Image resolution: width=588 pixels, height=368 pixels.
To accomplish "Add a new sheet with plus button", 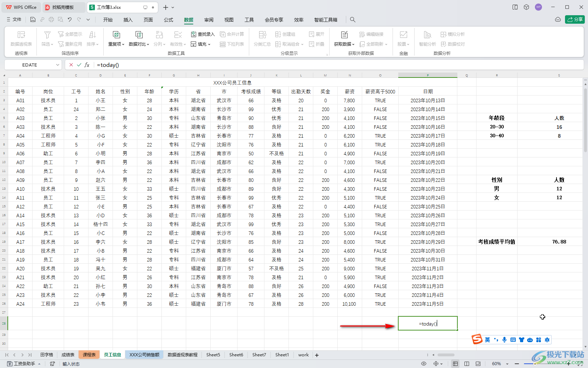I will pos(317,355).
